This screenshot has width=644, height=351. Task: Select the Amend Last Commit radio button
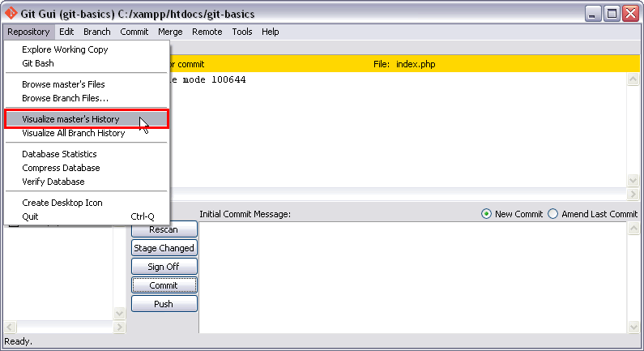pos(553,214)
